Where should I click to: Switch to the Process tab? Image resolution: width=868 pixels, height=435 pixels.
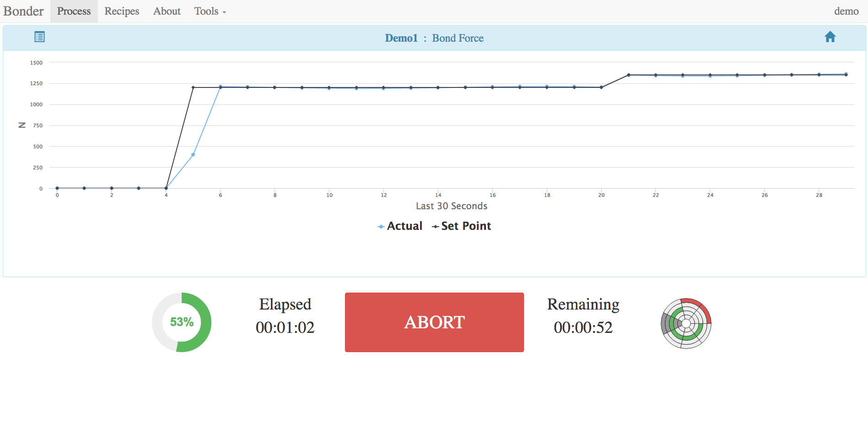point(74,11)
